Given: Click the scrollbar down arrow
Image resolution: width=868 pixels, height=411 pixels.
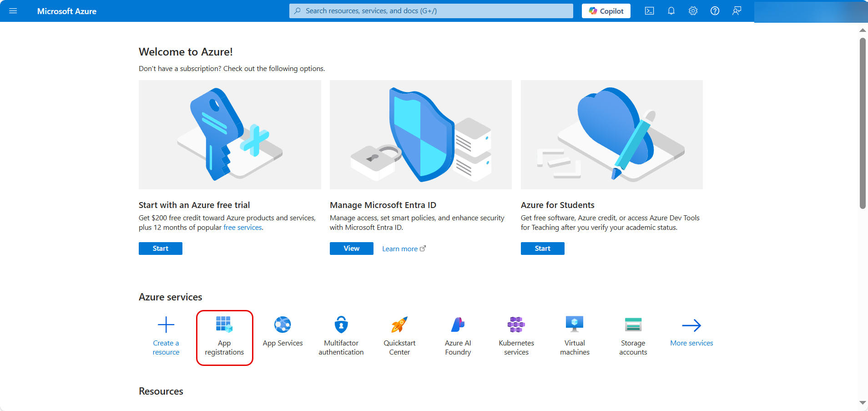Looking at the screenshot, I should (863, 403).
